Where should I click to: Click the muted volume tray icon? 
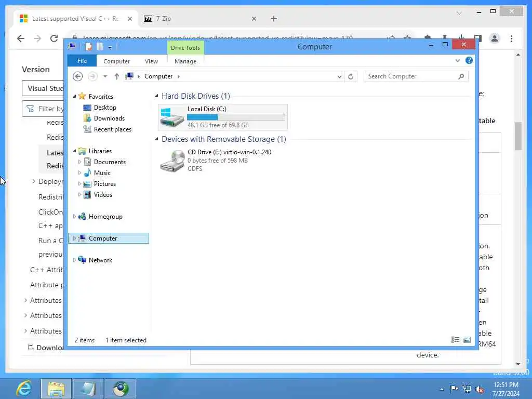click(480, 390)
